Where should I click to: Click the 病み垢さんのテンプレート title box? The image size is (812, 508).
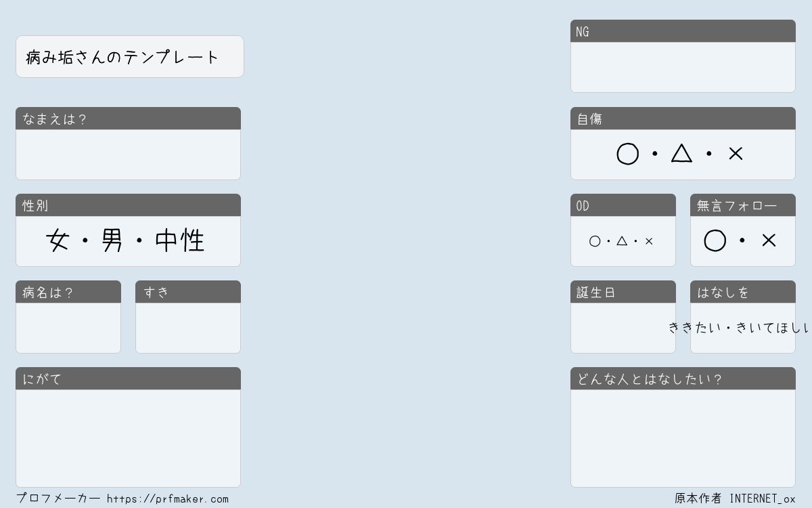(130, 57)
